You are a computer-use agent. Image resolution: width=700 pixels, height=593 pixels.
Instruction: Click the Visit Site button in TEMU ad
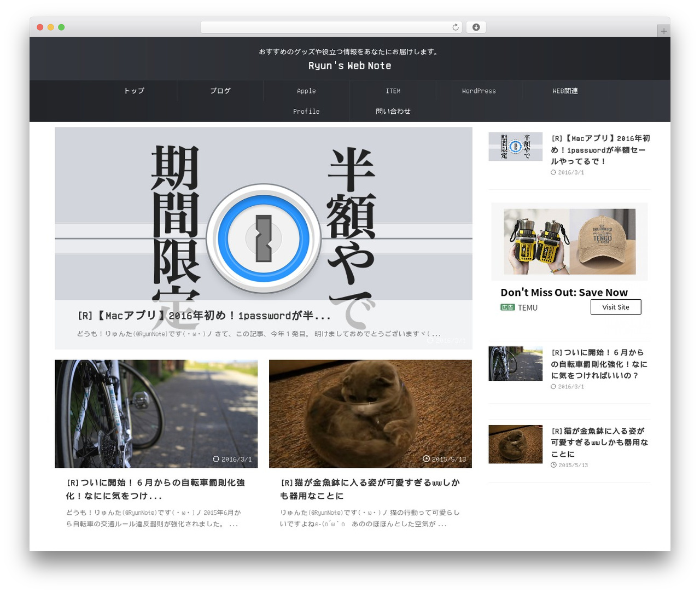[x=616, y=307]
